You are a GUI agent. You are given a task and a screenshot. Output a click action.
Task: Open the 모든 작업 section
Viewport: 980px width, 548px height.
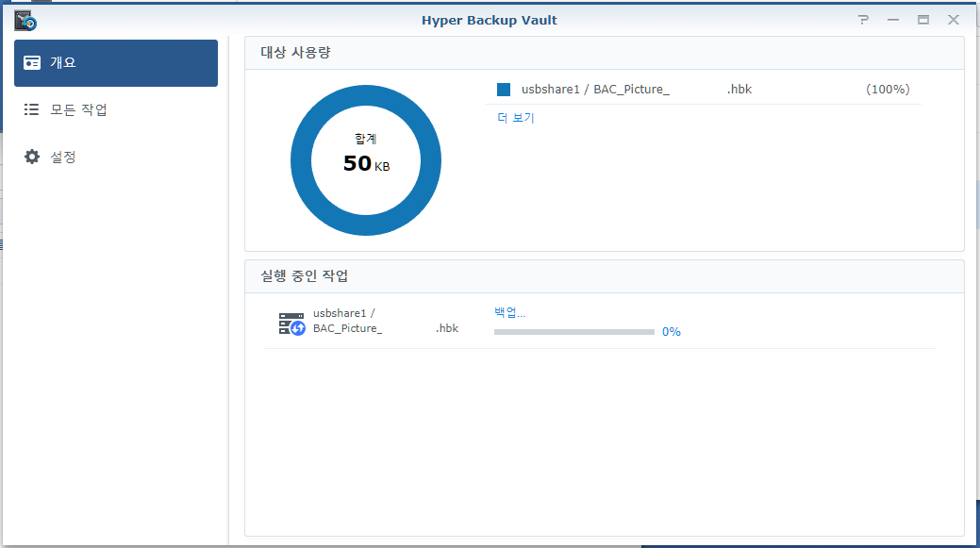tap(116, 110)
